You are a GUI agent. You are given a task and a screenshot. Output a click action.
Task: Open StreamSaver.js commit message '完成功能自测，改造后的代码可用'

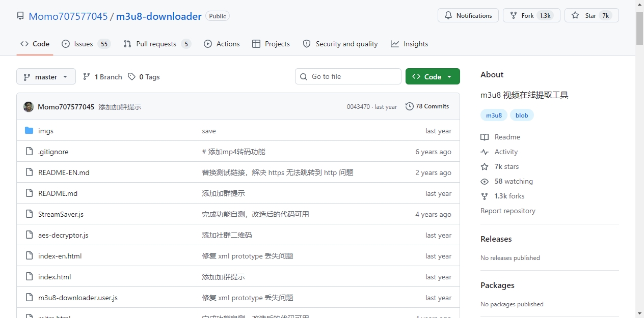255,214
